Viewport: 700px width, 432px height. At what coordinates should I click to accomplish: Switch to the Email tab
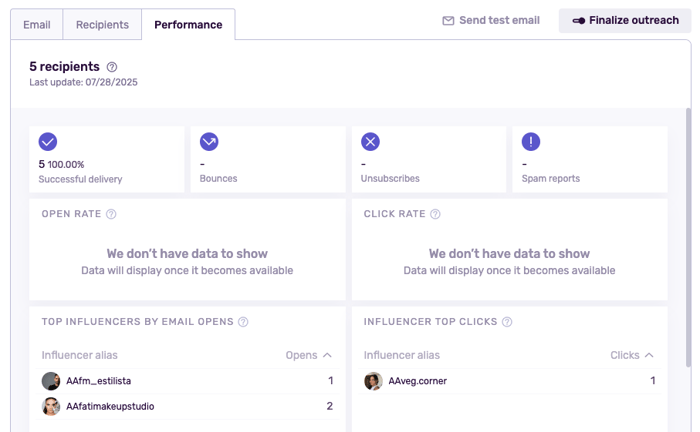[37, 24]
